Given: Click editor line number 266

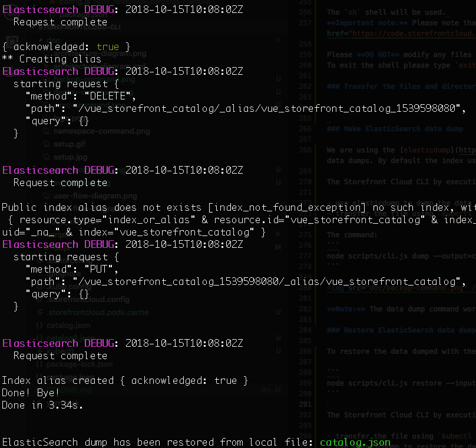Looking at the screenshot, I should pyautogui.click(x=305, y=129).
